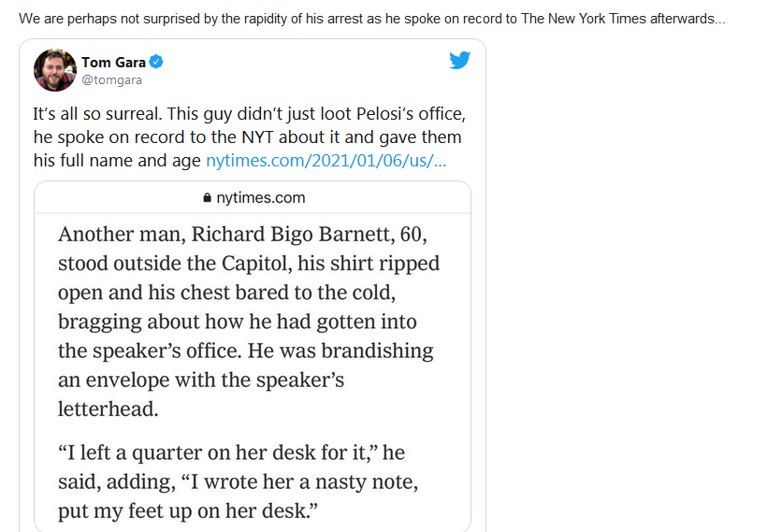This screenshot has height=532, width=782.
Task: Click the "NYT" mention in the tweet text
Action: tap(258, 137)
